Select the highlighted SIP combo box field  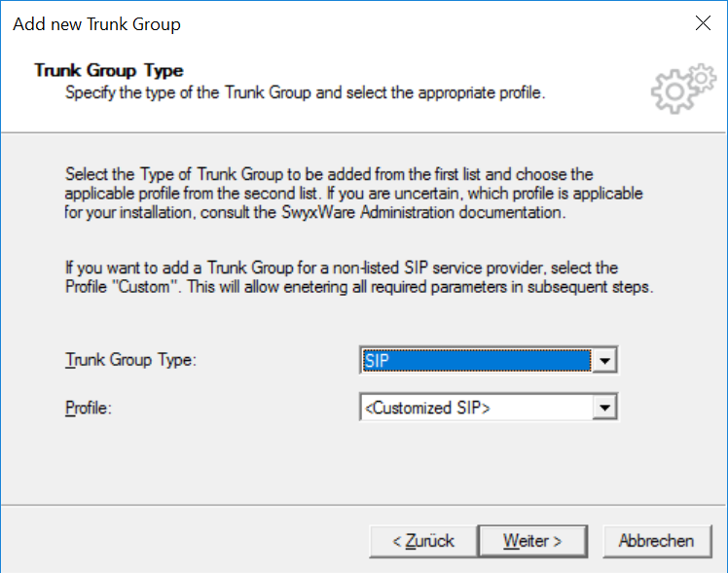tap(476, 360)
